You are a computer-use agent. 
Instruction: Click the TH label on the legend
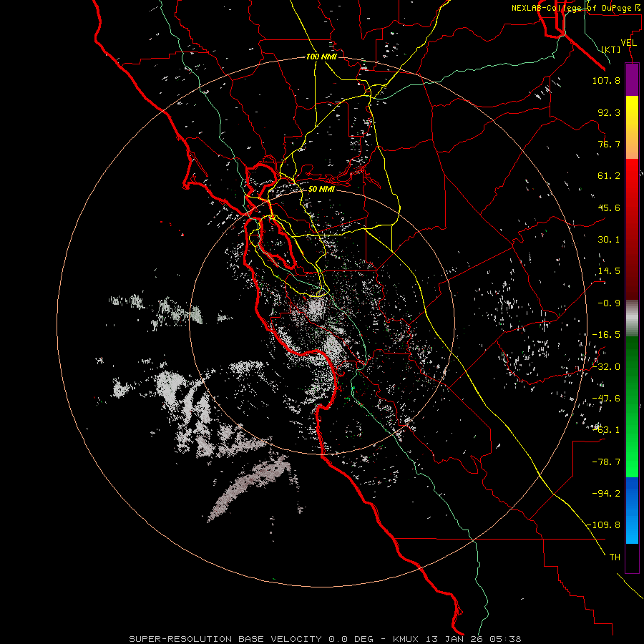click(x=615, y=557)
